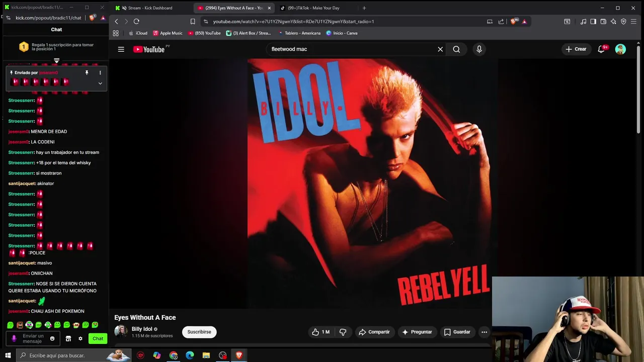Viewport: 644px width, 362px height.
Task: Like the Eyes Without A Face video
Action: point(320,332)
